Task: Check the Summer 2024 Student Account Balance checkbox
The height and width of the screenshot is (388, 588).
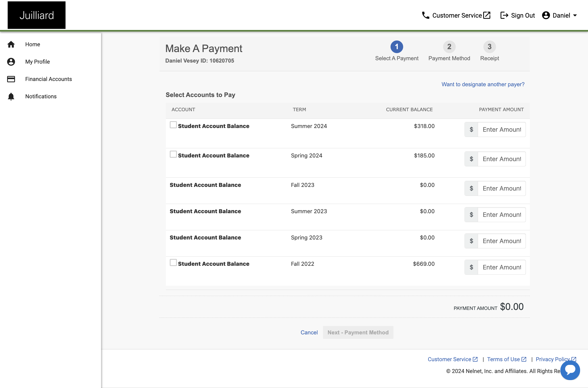Action: click(173, 125)
